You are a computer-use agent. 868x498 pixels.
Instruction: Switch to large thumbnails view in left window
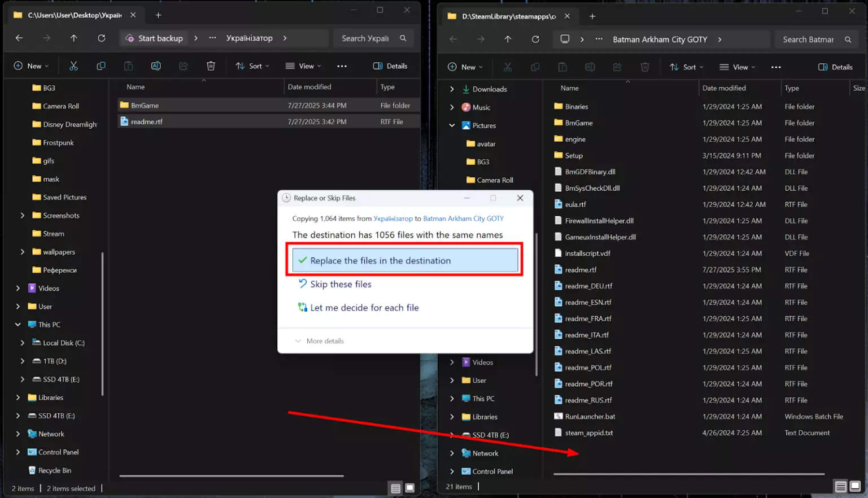pos(410,488)
